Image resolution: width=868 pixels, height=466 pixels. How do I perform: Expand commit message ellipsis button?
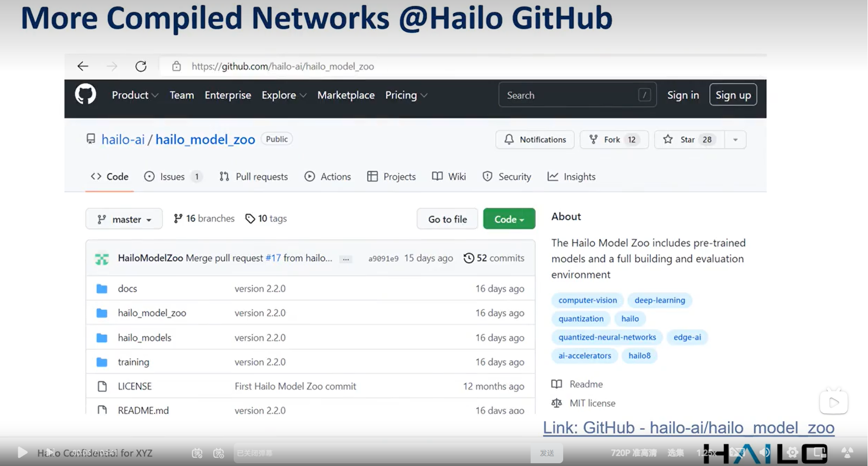coord(346,259)
